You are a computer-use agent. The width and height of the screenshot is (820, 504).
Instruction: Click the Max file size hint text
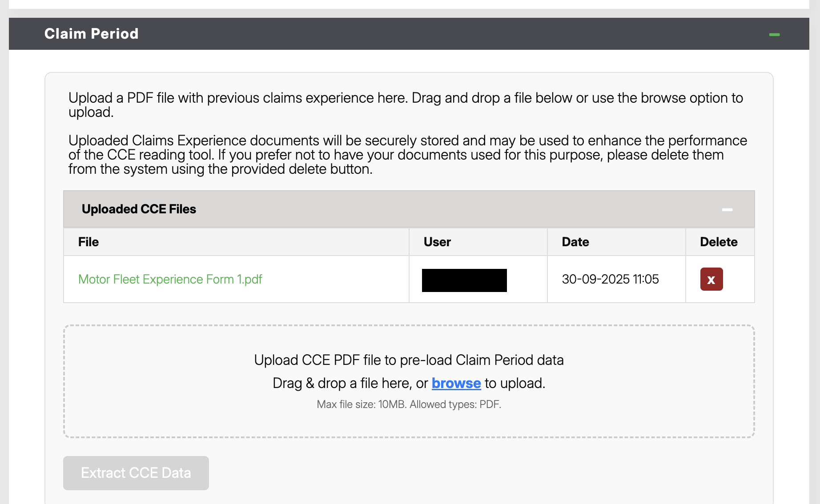(x=409, y=404)
